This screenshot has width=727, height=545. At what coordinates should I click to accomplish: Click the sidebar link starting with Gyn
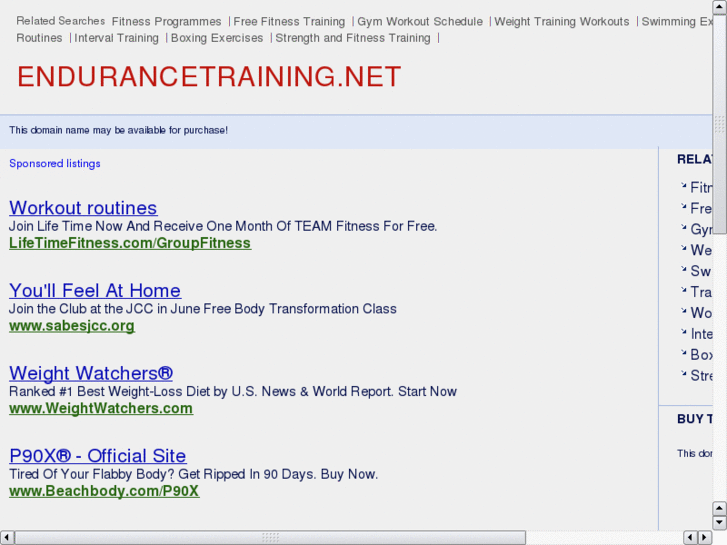tap(701, 229)
